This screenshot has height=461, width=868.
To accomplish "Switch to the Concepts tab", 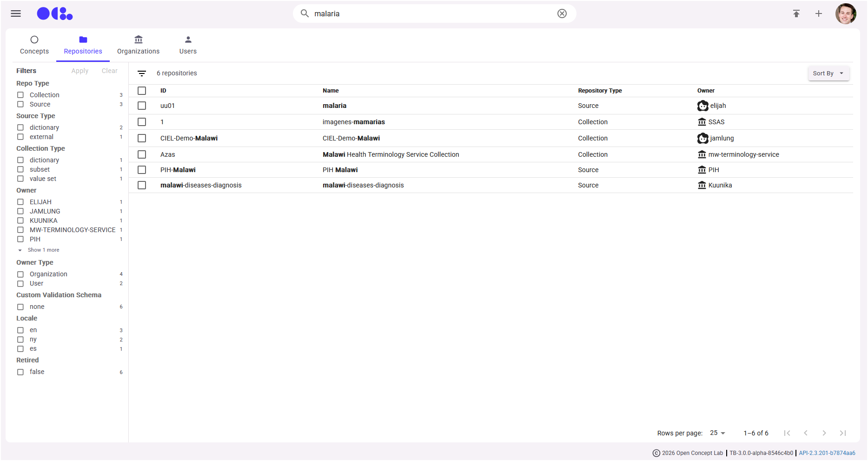I will click(34, 45).
